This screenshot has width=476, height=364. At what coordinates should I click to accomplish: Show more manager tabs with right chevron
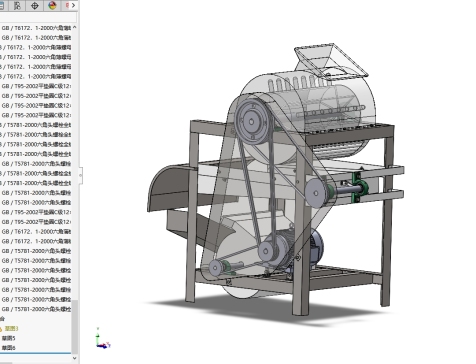click(74, 5)
